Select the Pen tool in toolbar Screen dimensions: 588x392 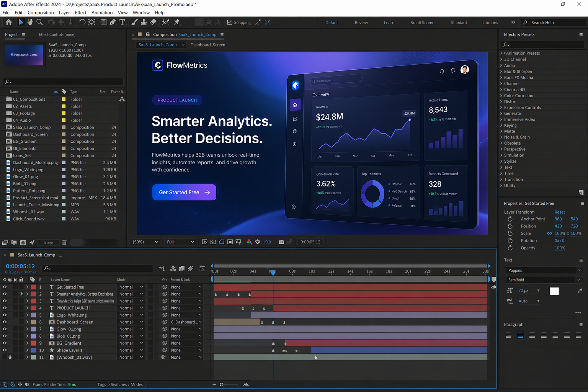[x=113, y=22]
